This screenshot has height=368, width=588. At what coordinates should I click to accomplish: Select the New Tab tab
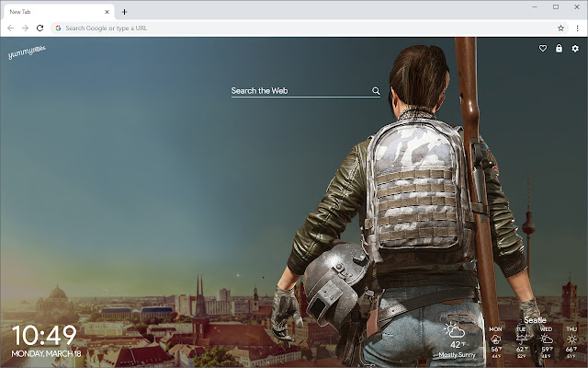click(x=58, y=12)
